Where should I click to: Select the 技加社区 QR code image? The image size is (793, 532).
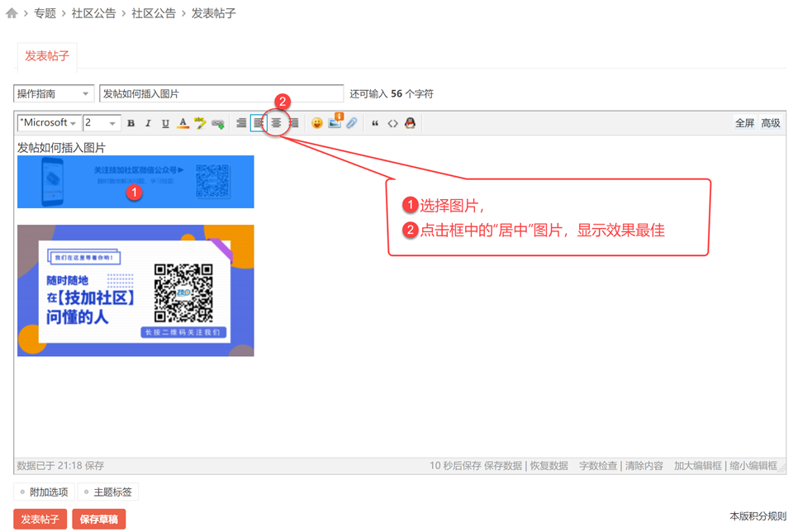(135, 291)
